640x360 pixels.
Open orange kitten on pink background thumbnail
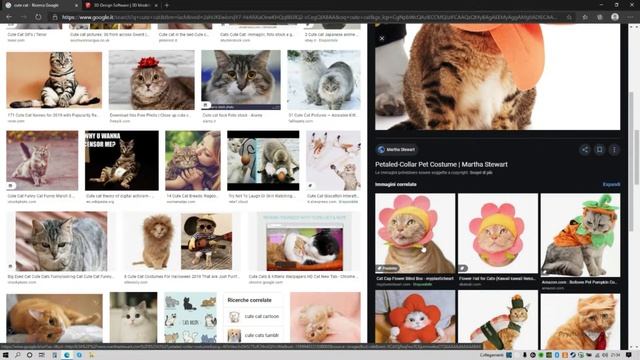325,318
